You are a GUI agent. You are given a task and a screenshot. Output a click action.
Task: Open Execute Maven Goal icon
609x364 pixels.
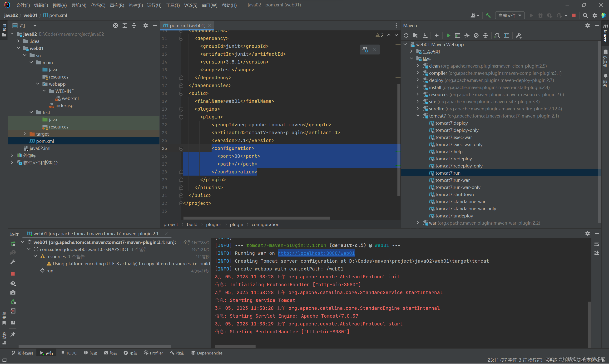coord(458,35)
